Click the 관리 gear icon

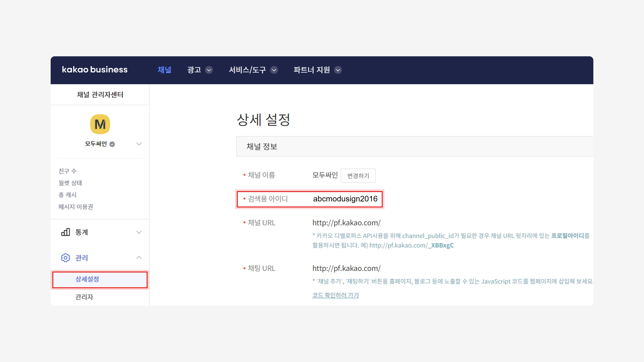(66, 258)
